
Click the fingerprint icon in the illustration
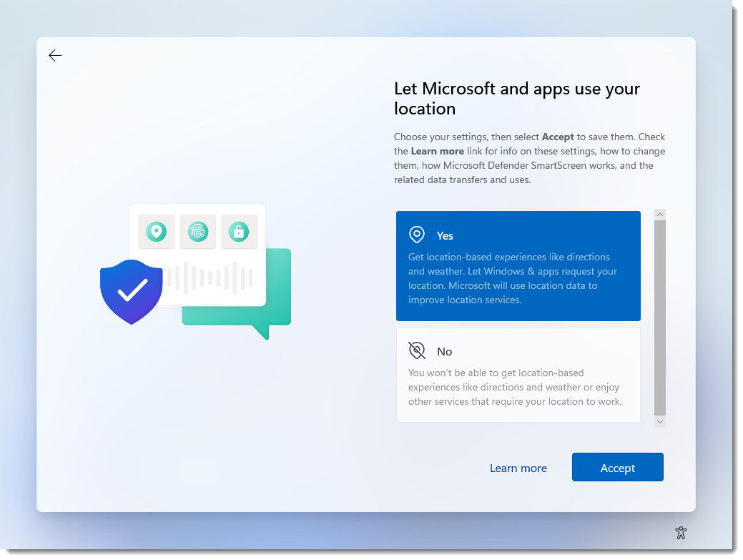tap(197, 232)
